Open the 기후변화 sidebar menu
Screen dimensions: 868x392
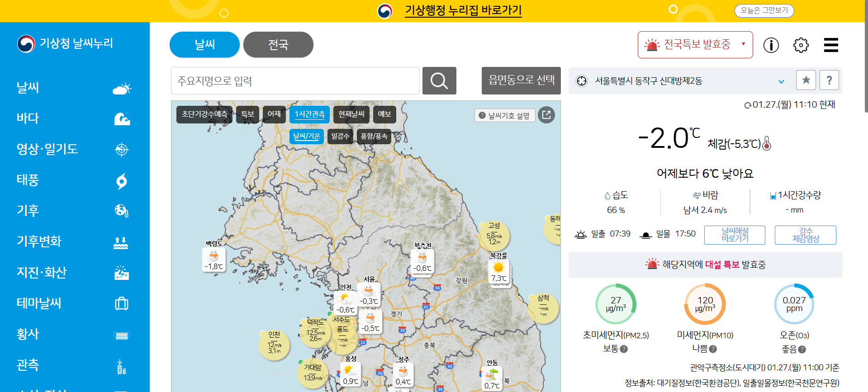39,241
